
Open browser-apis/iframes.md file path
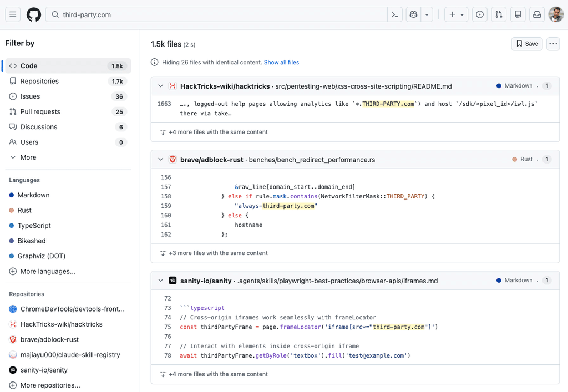[x=337, y=281]
